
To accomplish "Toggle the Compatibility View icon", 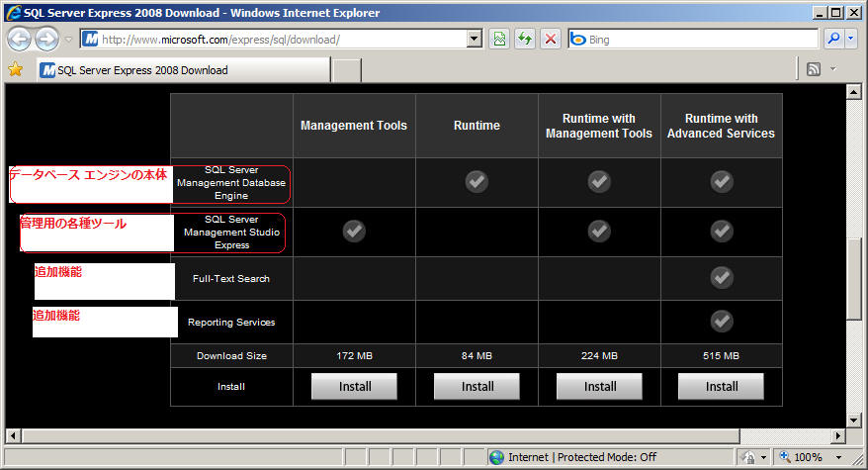I will click(x=499, y=40).
